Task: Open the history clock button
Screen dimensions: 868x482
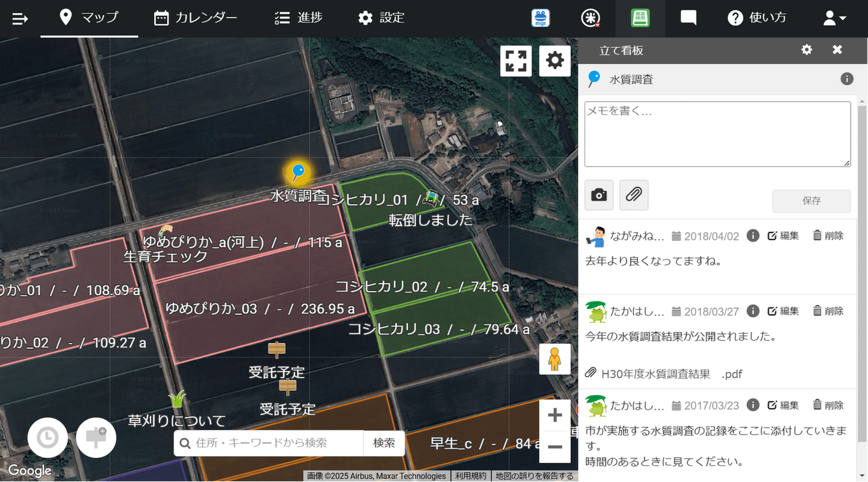Action: 48,437
